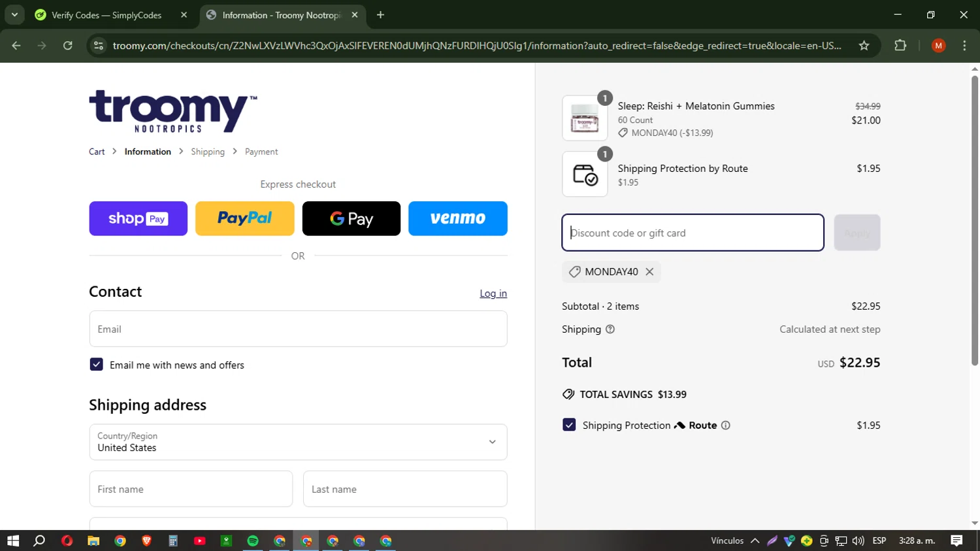Open Route shipping protection info icon

click(725, 426)
